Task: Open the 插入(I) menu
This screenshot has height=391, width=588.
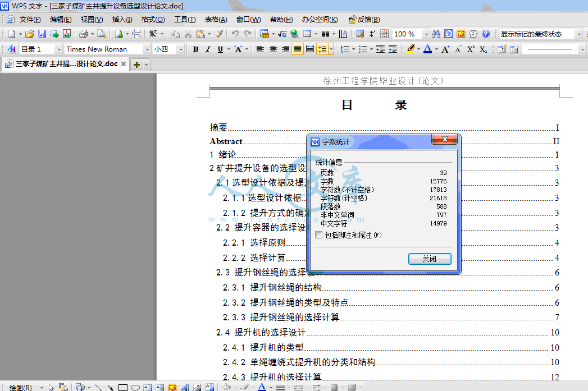Action: pos(122,20)
